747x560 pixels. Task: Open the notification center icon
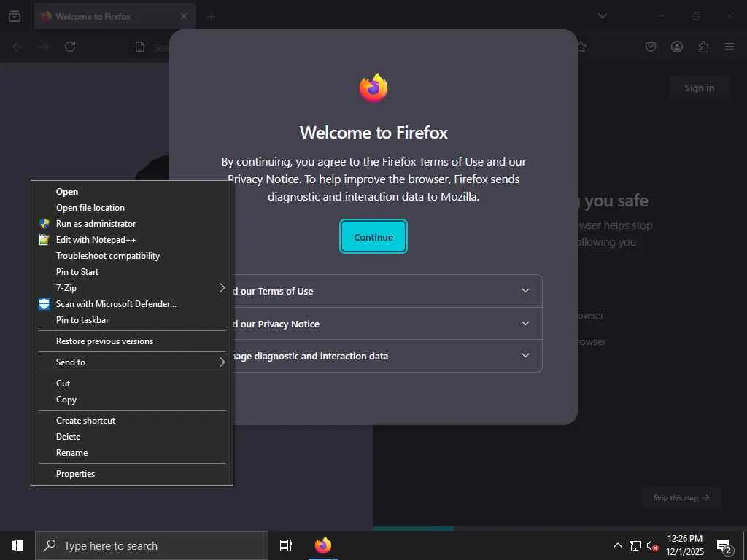pos(724,546)
